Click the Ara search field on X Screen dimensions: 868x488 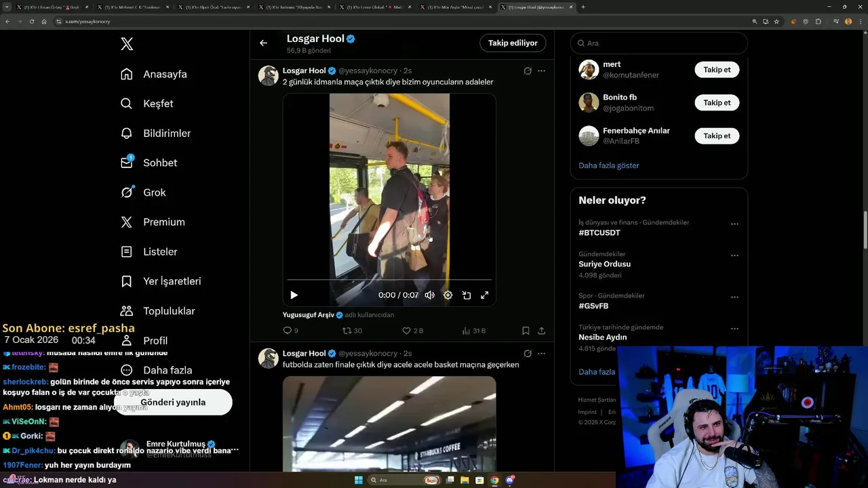[x=659, y=43]
